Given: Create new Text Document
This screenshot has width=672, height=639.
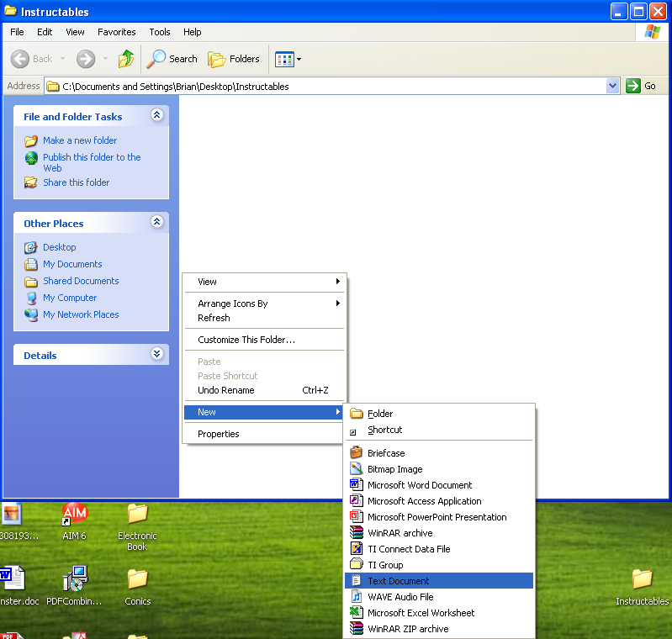Looking at the screenshot, I should 439,581.
